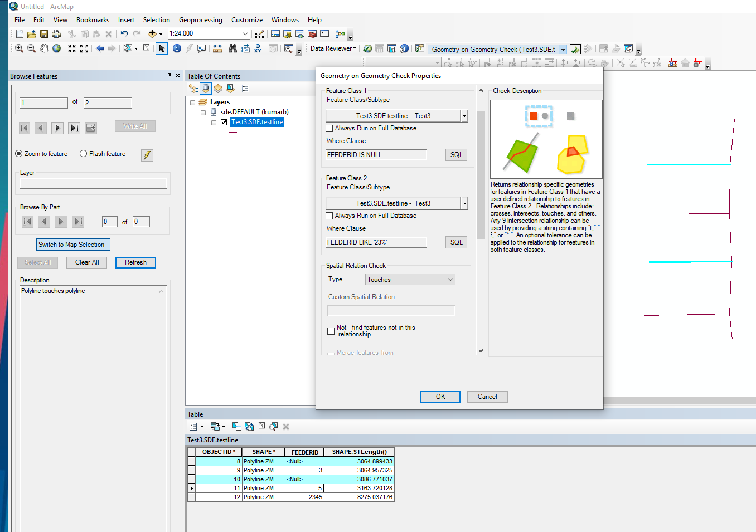Click OK in Geometry Check Properties
The width and height of the screenshot is (756, 532).
coord(440,397)
